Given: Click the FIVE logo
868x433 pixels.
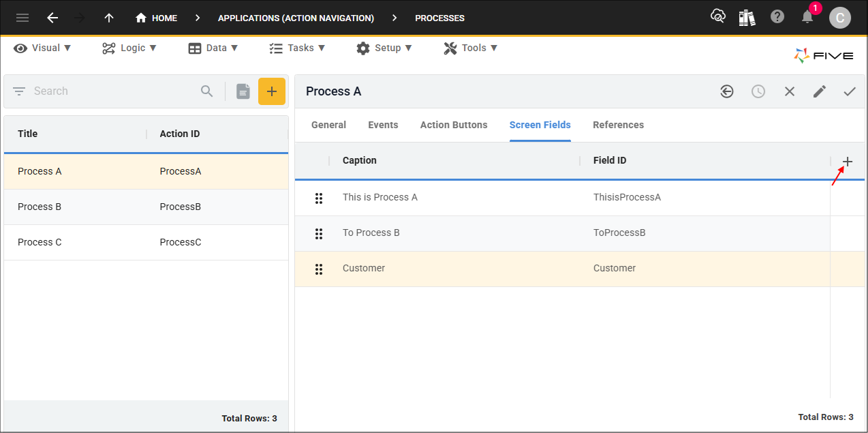Looking at the screenshot, I should [823, 56].
